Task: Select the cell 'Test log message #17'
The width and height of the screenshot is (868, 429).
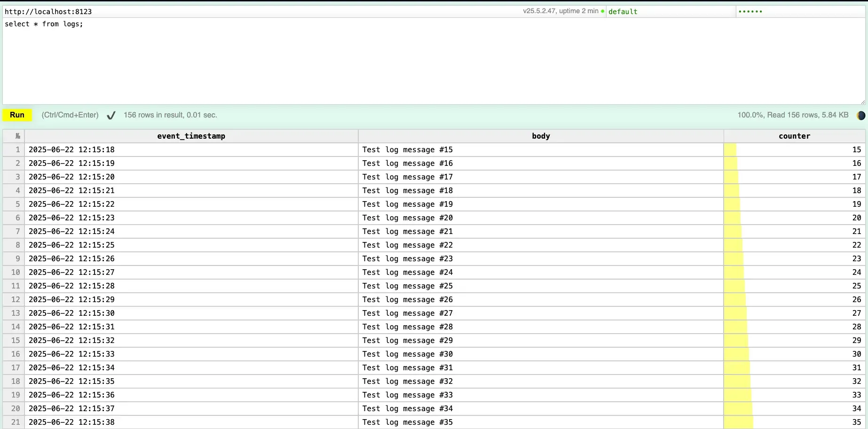Action: [541, 177]
